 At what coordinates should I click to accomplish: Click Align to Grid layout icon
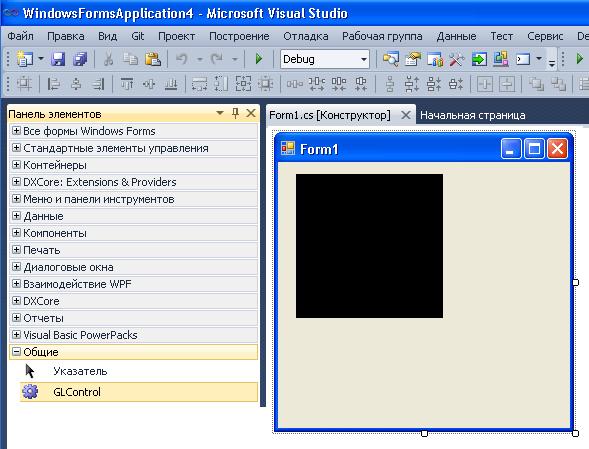(x=24, y=84)
